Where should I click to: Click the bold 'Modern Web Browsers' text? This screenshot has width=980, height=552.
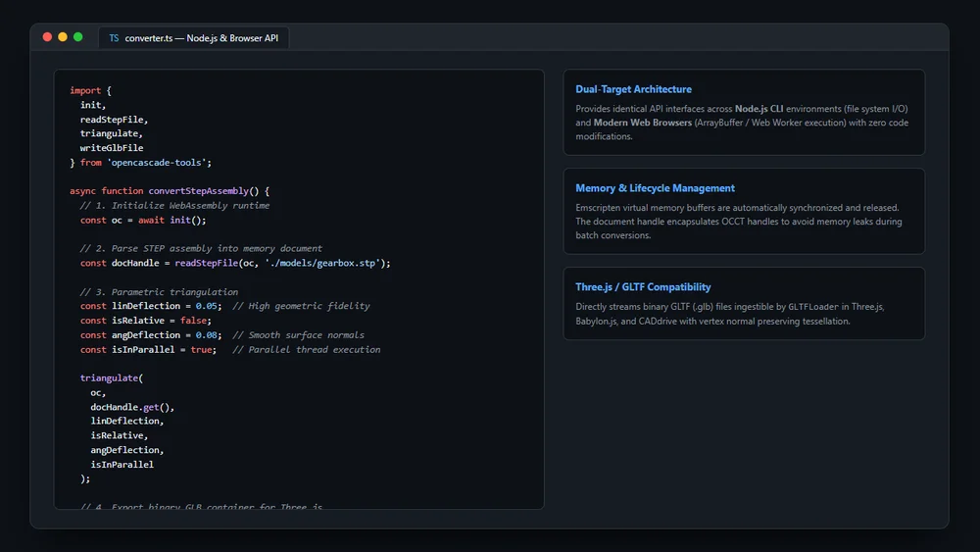[x=643, y=123]
